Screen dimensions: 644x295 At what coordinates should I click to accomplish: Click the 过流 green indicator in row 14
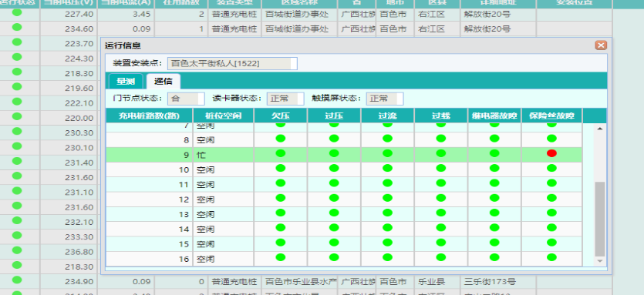click(x=387, y=227)
